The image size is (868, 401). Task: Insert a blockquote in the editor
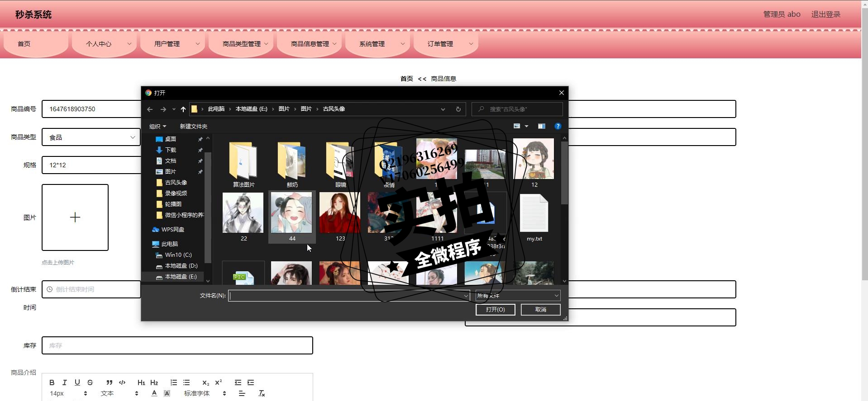[109, 382]
